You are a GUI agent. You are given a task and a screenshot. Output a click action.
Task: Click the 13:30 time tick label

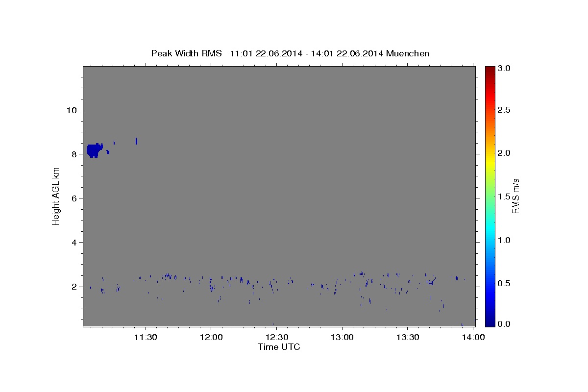(407, 337)
